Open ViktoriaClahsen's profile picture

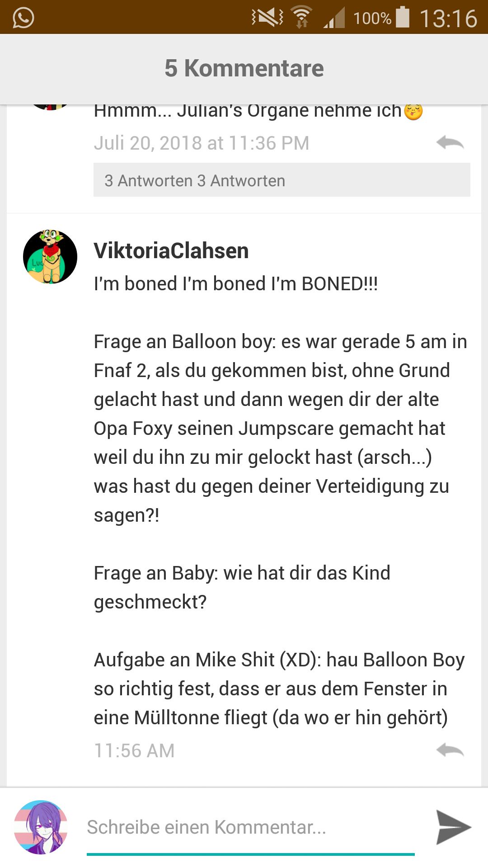(50, 257)
